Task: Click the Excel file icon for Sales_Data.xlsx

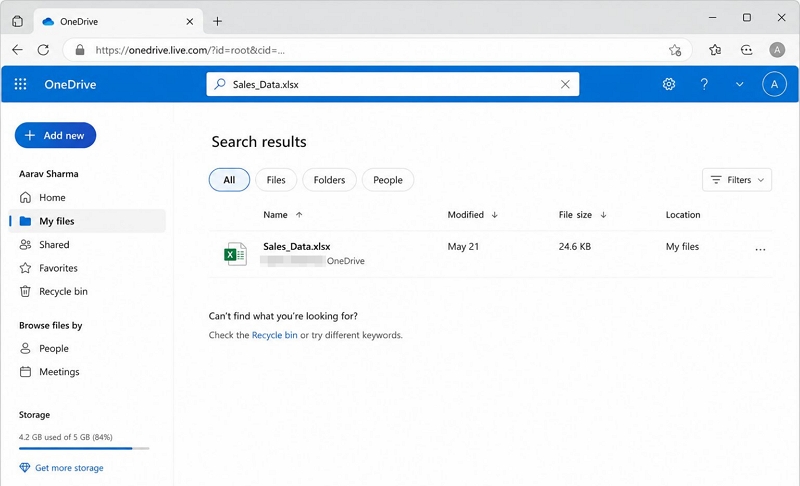Action: click(x=235, y=253)
